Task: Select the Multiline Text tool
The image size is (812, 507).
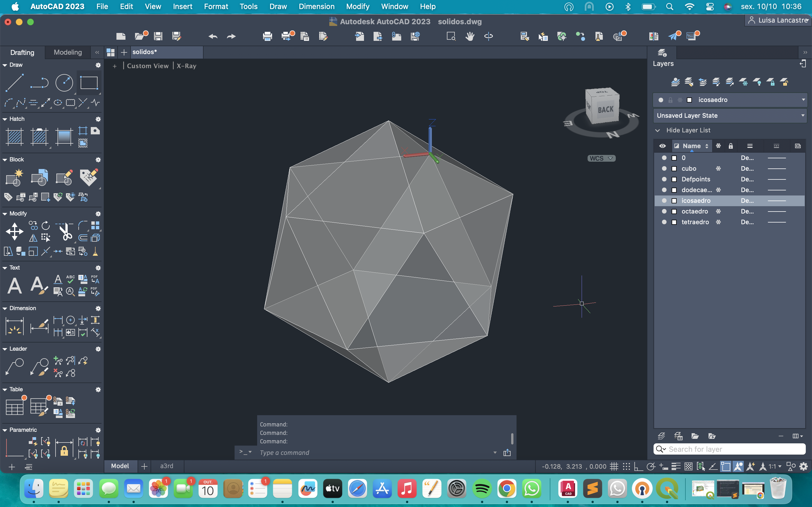Action: [14, 286]
